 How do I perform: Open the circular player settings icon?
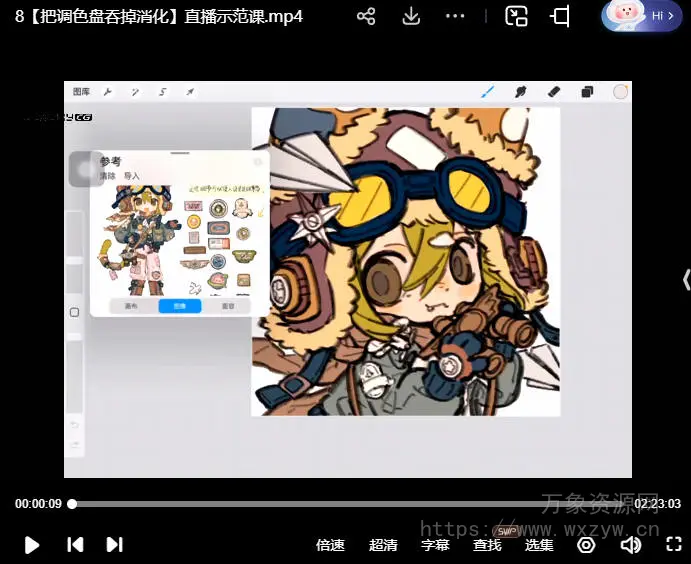tap(586, 545)
